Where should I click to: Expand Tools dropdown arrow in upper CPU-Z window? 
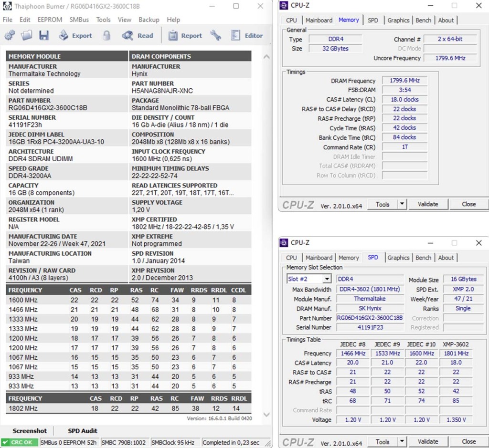point(402,204)
